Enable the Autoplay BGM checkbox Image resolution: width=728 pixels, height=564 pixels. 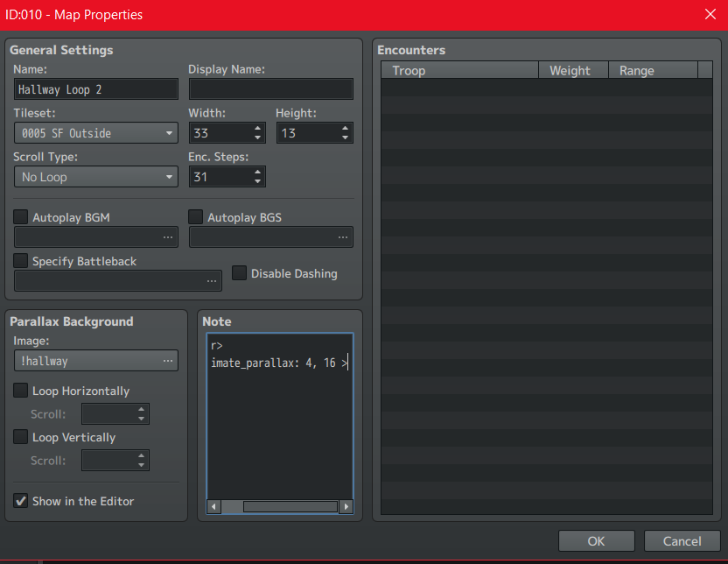coord(21,217)
